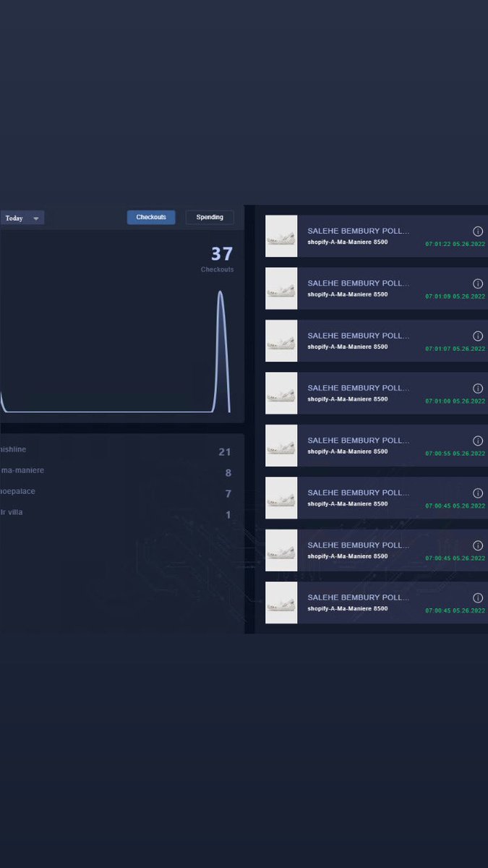This screenshot has height=868, width=488.
Task: Select SALEHE BEMBURY title in 07:01:07 row
Action: 359,336
